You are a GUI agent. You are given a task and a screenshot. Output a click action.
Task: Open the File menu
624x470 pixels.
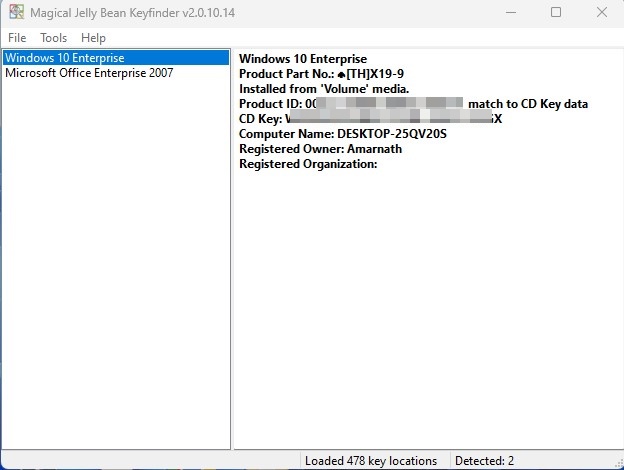point(17,38)
